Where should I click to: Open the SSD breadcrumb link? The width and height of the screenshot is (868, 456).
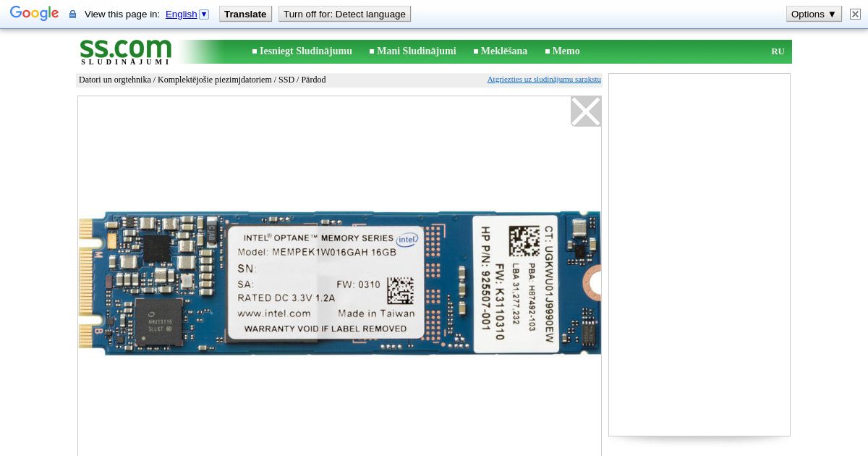point(286,80)
